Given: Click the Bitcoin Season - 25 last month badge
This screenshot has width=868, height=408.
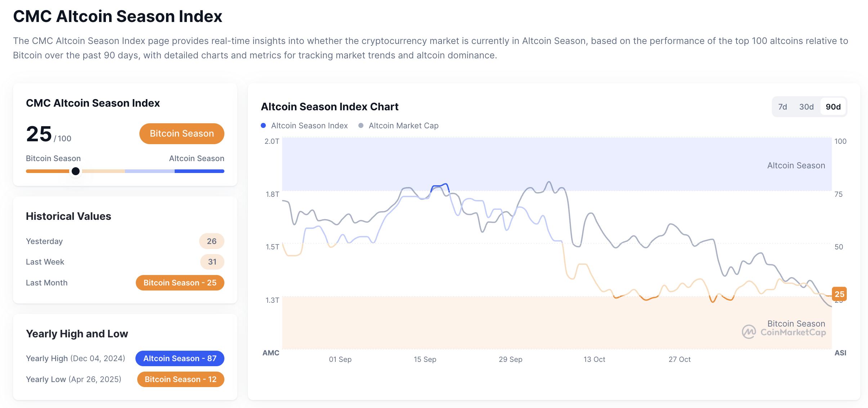Looking at the screenshot, I should 179,283.
